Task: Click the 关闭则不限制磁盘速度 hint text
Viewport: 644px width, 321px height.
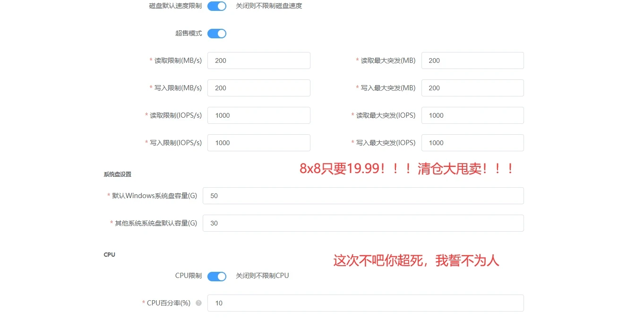Action: coord(269,6)
